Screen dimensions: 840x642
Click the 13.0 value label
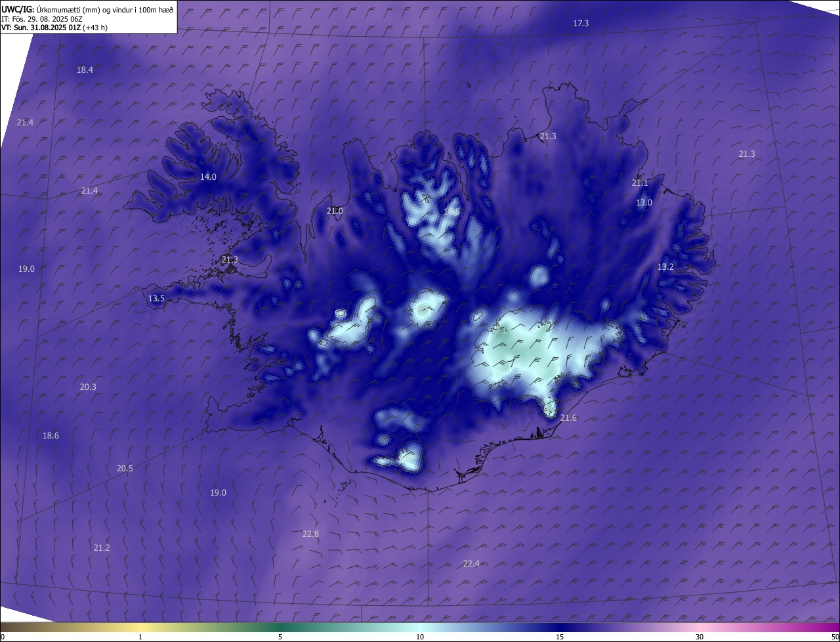tap(644, 203)
